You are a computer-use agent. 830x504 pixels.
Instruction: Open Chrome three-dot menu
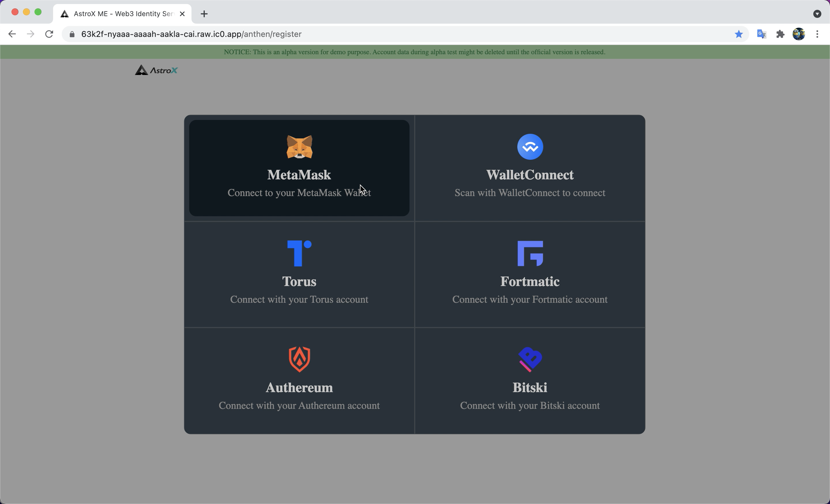pos(817,34)
